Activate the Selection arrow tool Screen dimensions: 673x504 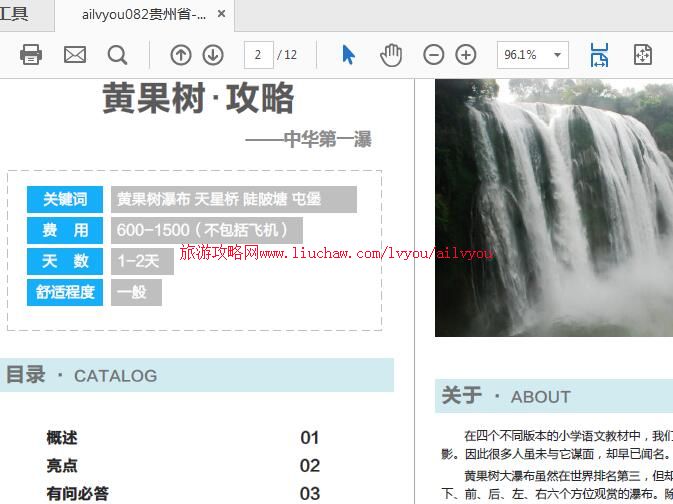tap(348, 55)
